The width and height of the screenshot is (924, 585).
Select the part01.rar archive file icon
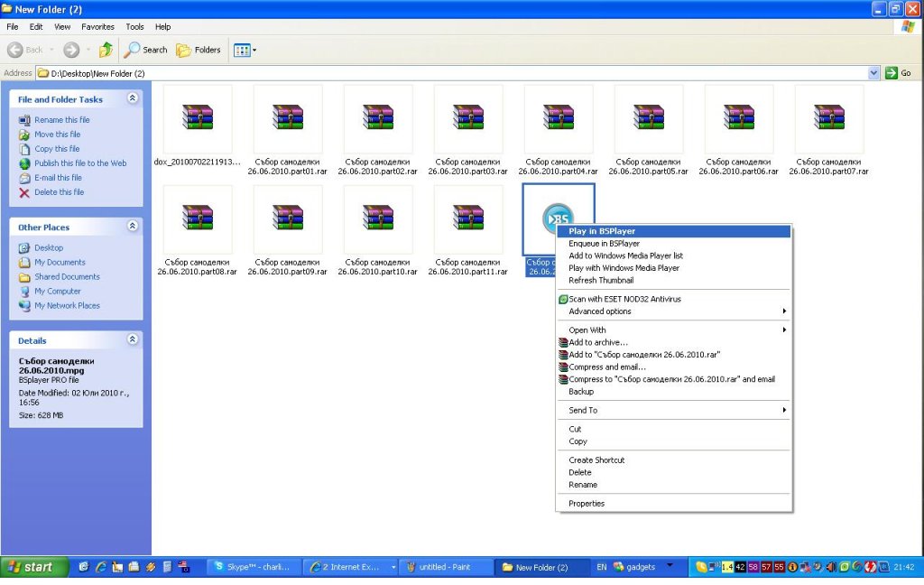[x=288, y=119]
